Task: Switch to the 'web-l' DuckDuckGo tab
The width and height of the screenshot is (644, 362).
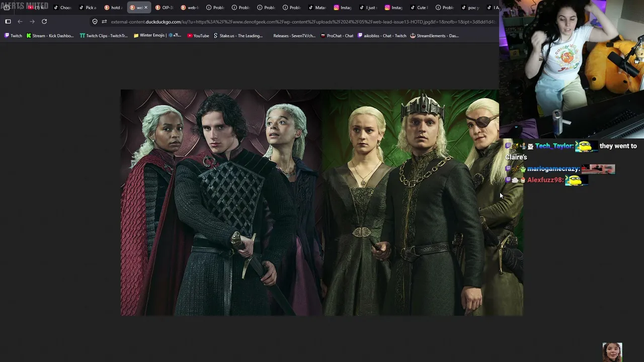Action: 190,8
